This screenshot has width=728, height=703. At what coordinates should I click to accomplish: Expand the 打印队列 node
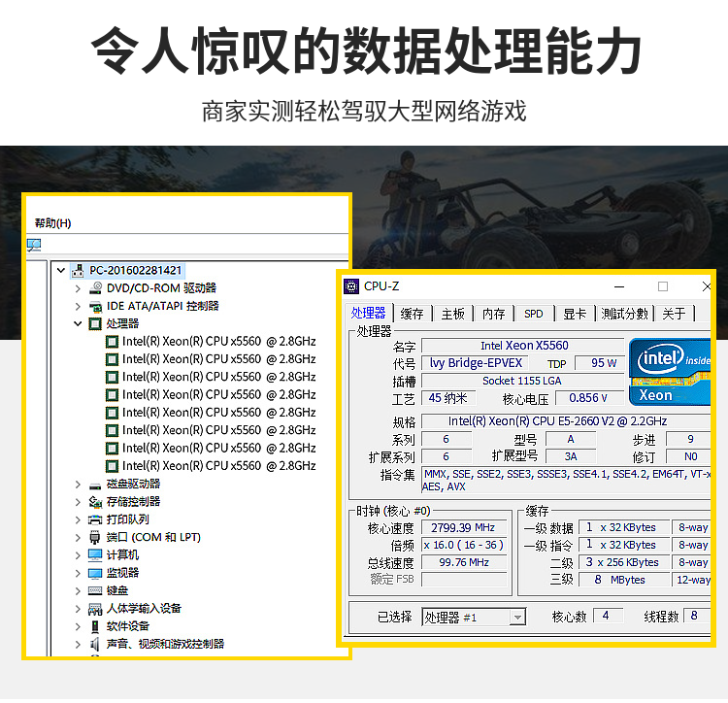point(78,519)
